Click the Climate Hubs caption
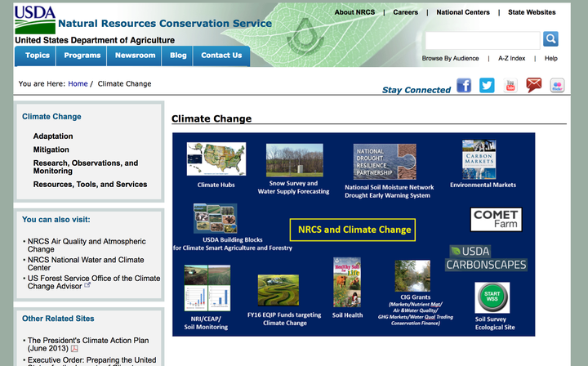 tap(216, 185)
